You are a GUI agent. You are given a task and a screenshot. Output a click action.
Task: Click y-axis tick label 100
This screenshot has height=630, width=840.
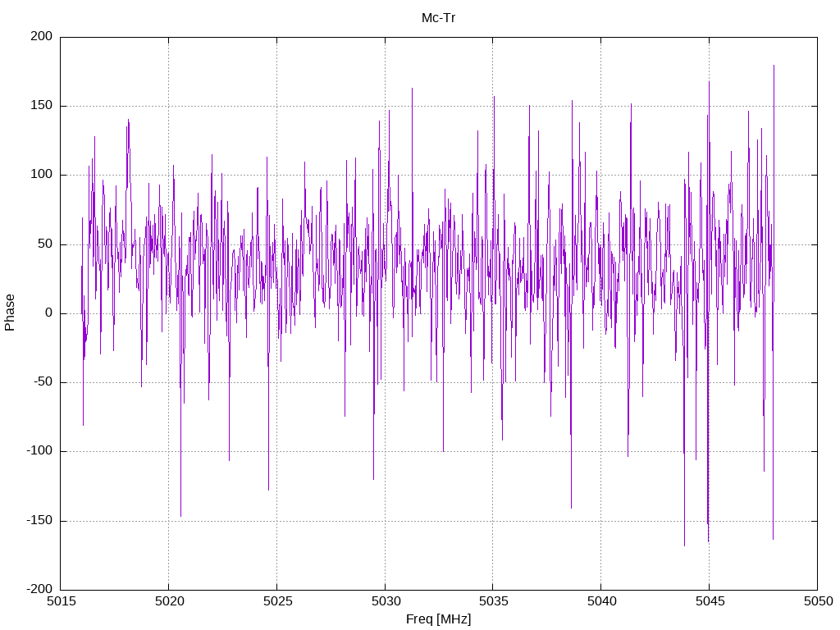(x=42, y=175)
